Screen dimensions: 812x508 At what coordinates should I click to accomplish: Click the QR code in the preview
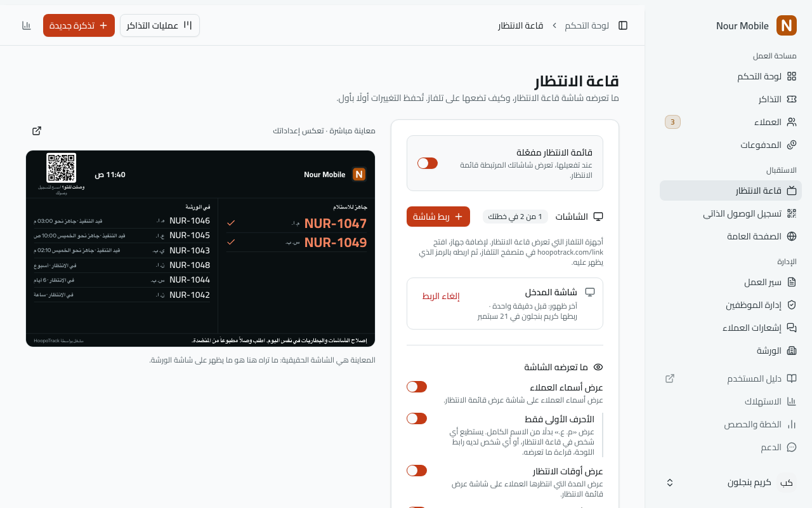click(62, 168)
